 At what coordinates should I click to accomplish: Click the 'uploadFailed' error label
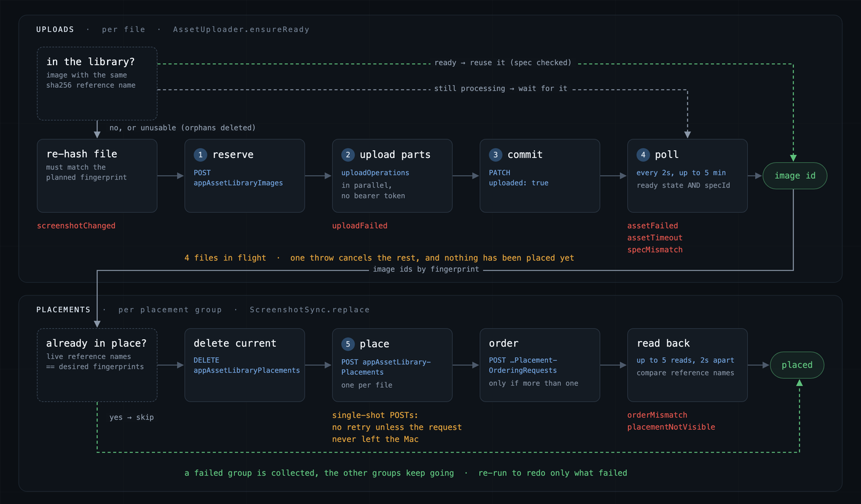[x=360, y=226]
